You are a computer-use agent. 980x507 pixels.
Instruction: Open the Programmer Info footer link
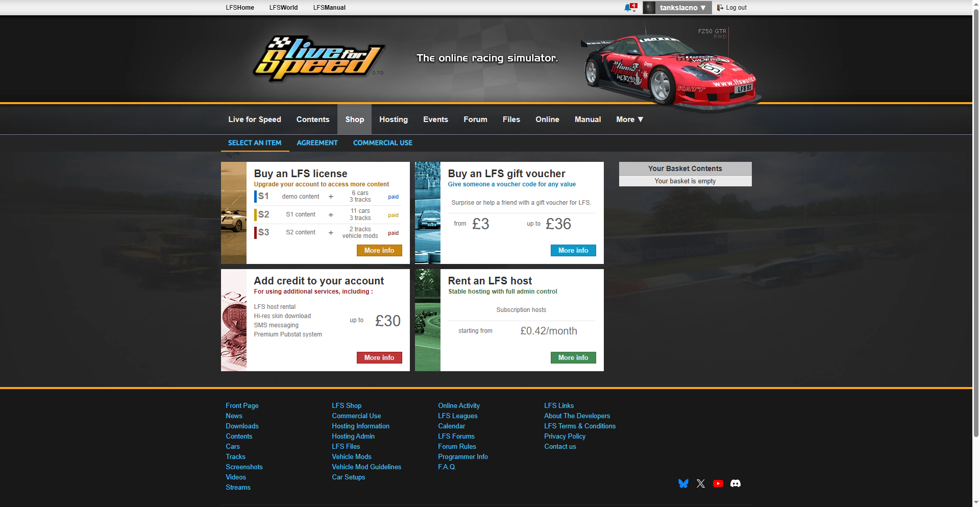463,457
